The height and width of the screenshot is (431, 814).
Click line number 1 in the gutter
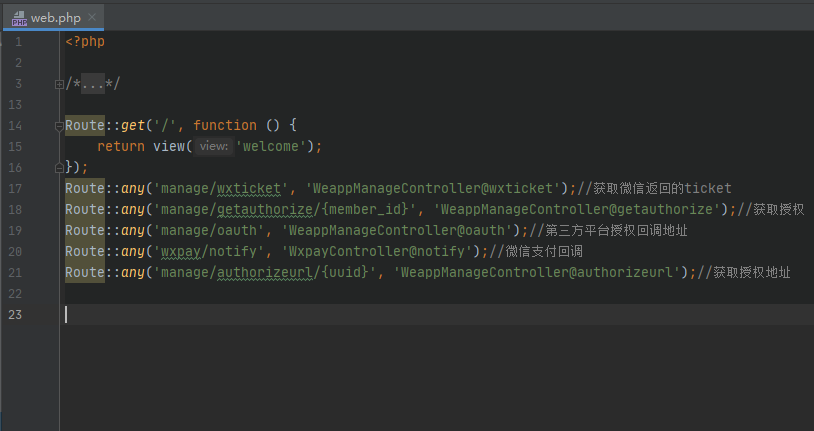[17, 42]
